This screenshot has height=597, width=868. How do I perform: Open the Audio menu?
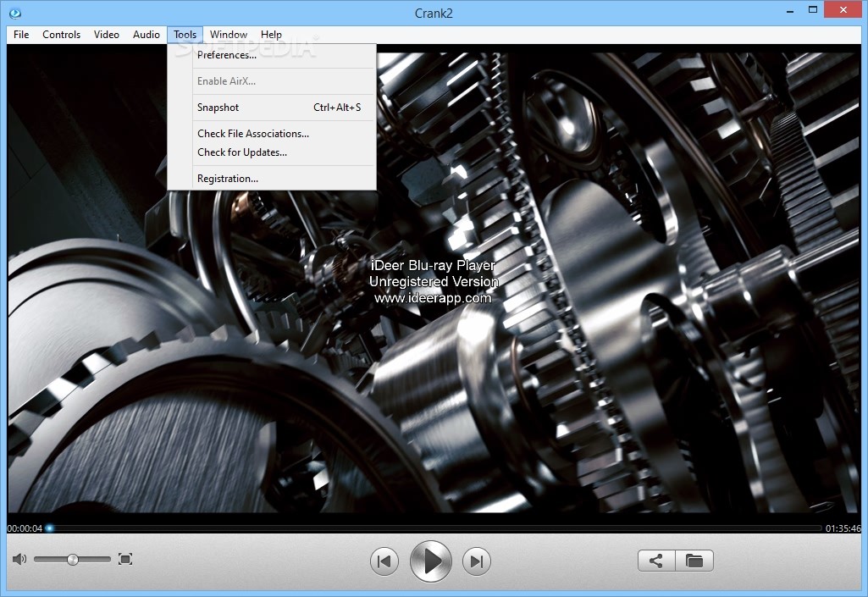(x=147, y=35)
